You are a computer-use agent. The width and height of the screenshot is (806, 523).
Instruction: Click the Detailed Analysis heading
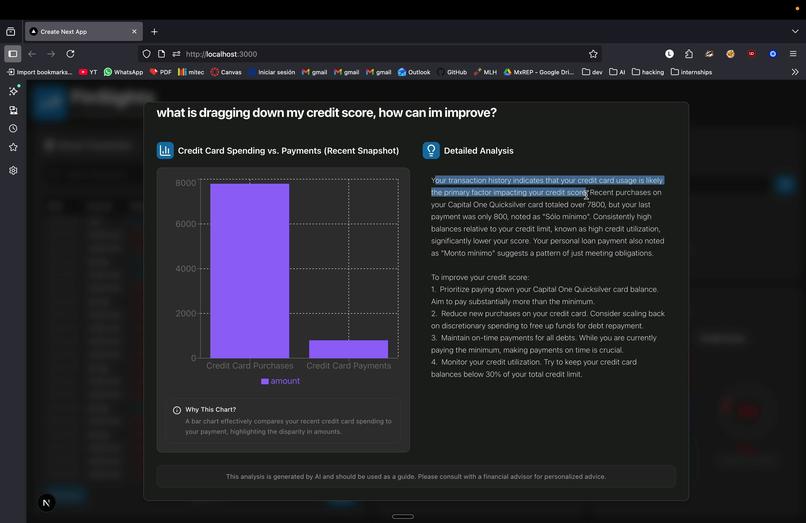click(x=479, y=151)
